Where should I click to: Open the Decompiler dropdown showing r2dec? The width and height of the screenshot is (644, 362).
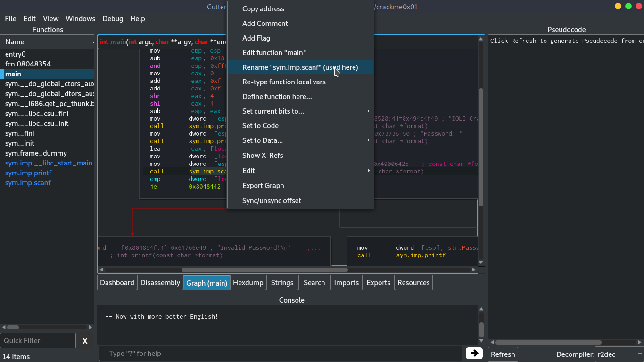pyautogui.click(x=619, y=354)
